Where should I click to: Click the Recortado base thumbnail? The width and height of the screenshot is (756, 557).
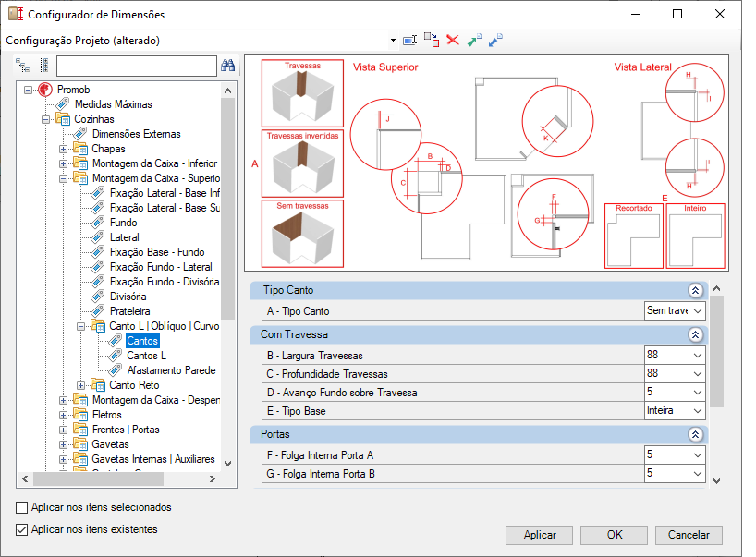(x=633, y=236)
